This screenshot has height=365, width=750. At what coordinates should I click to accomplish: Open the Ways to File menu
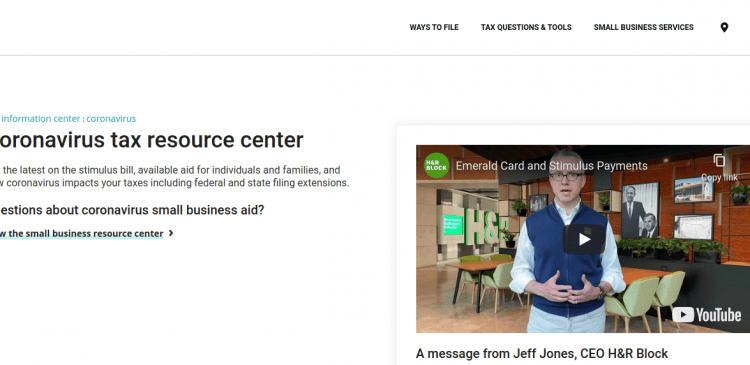coord(434,27)
